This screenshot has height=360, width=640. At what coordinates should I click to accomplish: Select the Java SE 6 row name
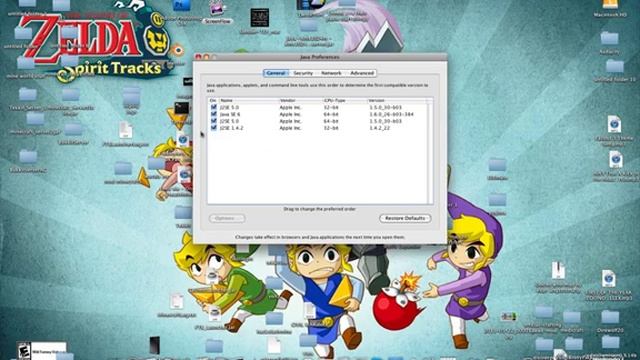coord(230,114)
